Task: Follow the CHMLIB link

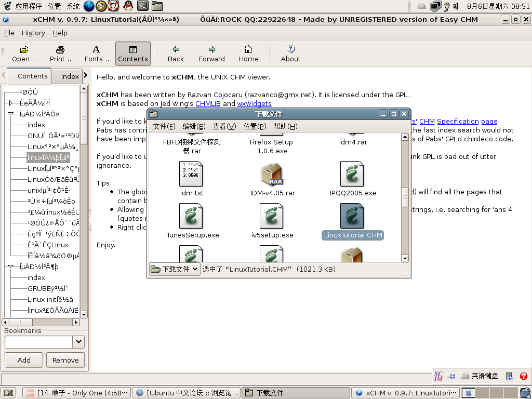Action: [x=208, y=103]
